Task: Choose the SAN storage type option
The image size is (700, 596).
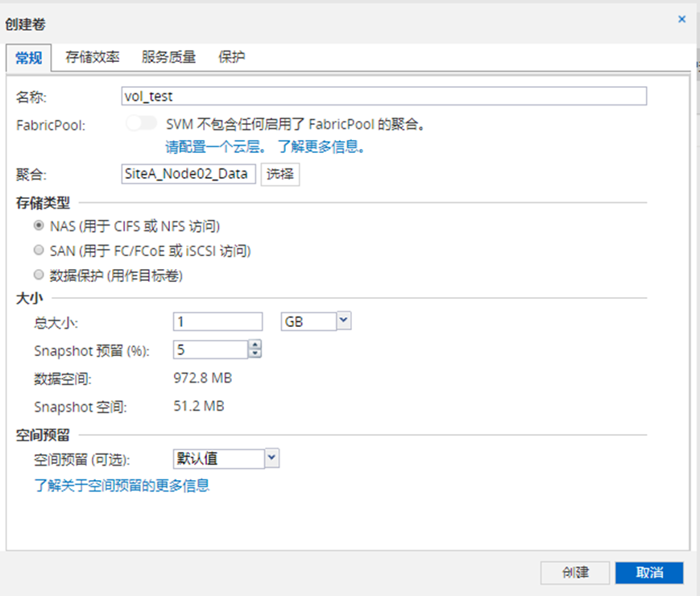Action: pos(39,251)
